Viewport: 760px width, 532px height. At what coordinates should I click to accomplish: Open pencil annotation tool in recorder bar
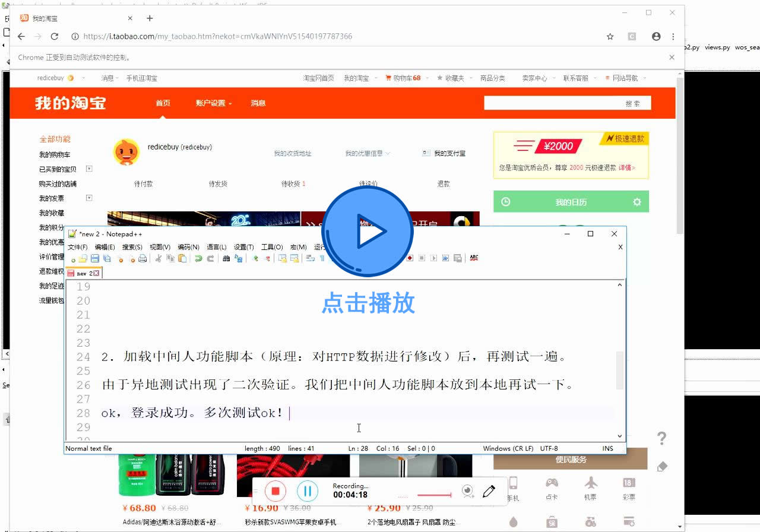489,491
